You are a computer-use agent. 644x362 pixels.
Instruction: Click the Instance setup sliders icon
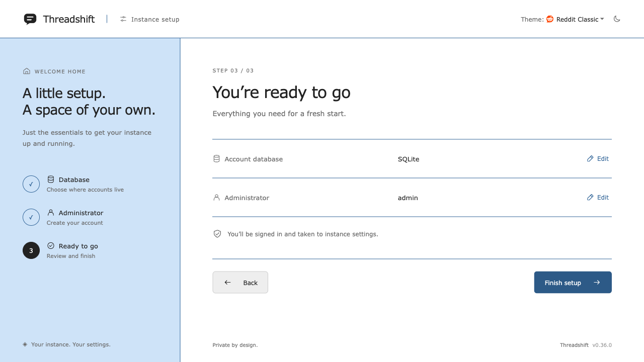pyautogui.click(x=123, y=19)
